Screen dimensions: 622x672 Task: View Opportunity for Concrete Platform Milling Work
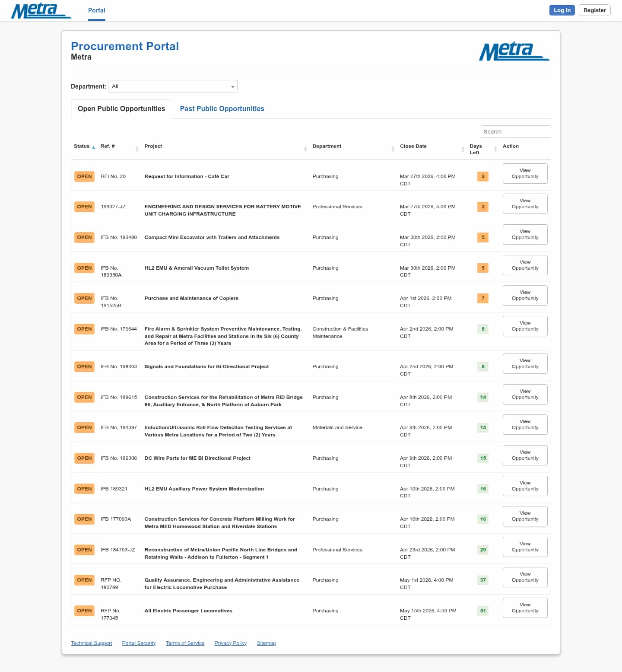[525, 516]
